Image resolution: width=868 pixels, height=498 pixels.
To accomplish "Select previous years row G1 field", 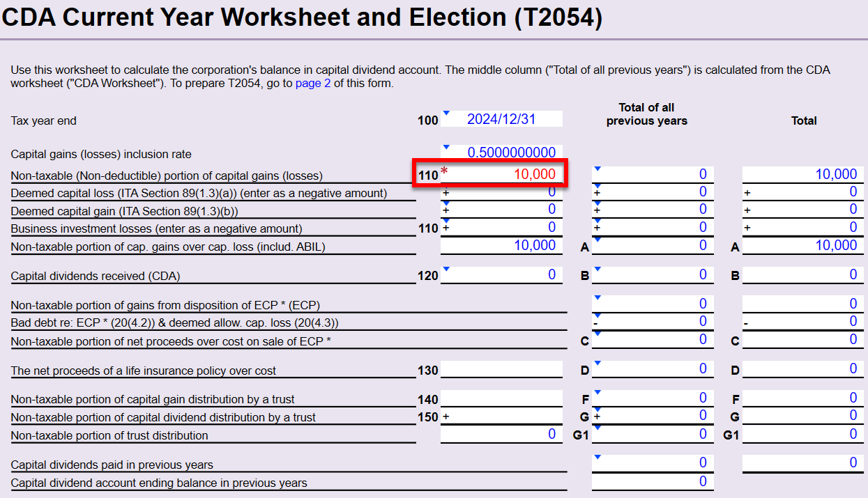I will pyautogui.click(x=653, y=434).
